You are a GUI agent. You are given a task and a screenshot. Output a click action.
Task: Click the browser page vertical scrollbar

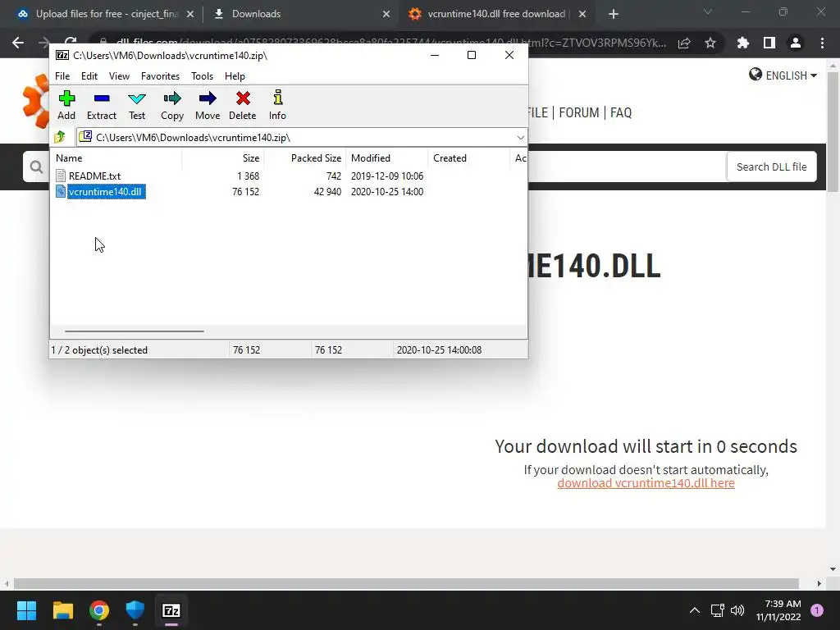(x=833, y=132)
